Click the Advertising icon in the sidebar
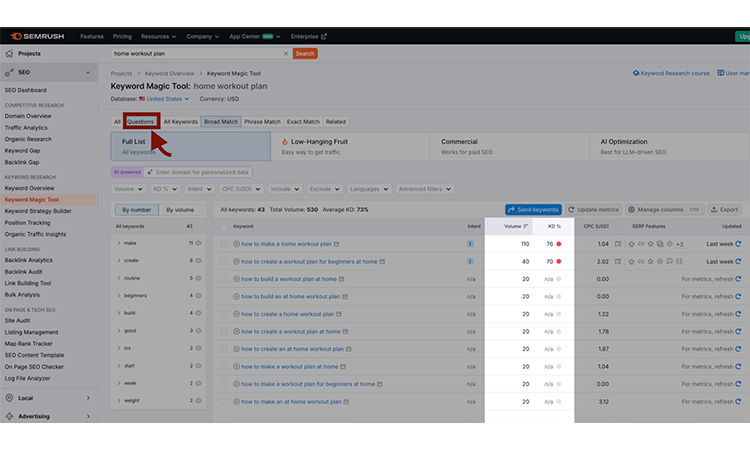The width and height of the screenshot is (750, 450). [x=9, y=416]
